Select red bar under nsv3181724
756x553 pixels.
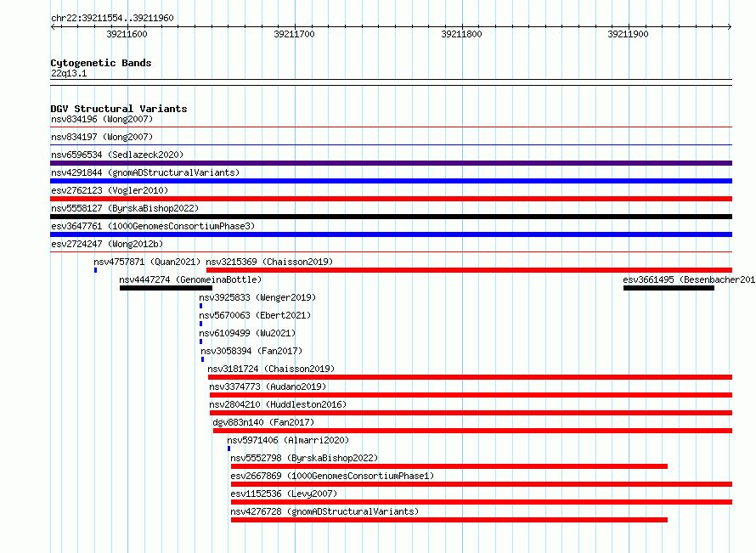click(x=470, y=377)
